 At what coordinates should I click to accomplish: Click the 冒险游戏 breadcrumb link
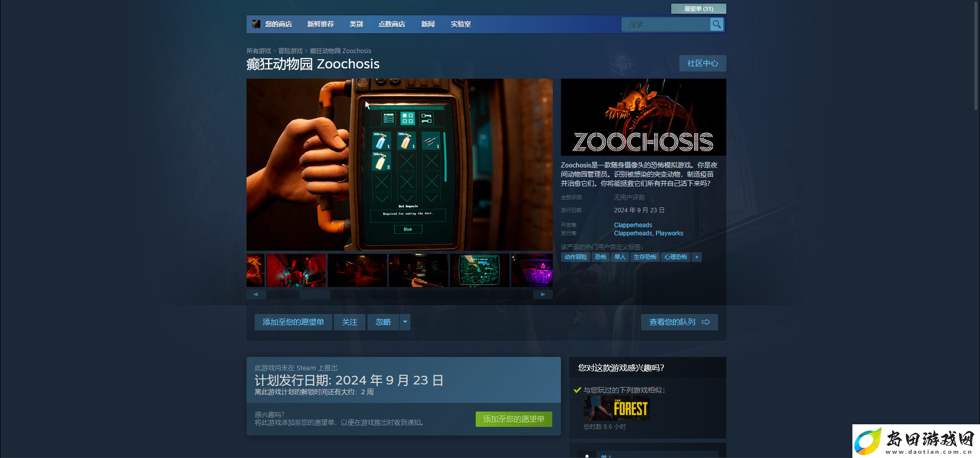(x=290, y=51)
